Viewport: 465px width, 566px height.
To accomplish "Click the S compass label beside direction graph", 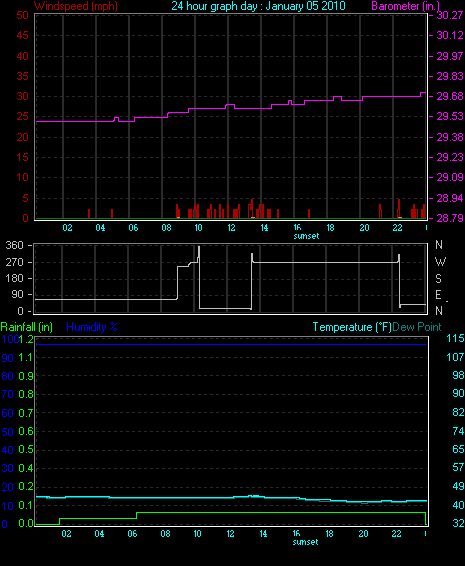I will [438, 278].
